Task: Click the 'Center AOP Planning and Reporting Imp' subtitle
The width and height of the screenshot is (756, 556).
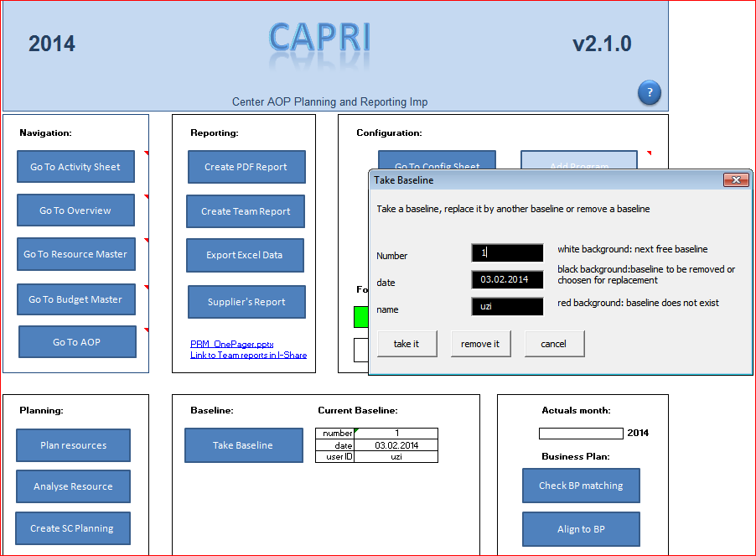Action: coord(329,101)
